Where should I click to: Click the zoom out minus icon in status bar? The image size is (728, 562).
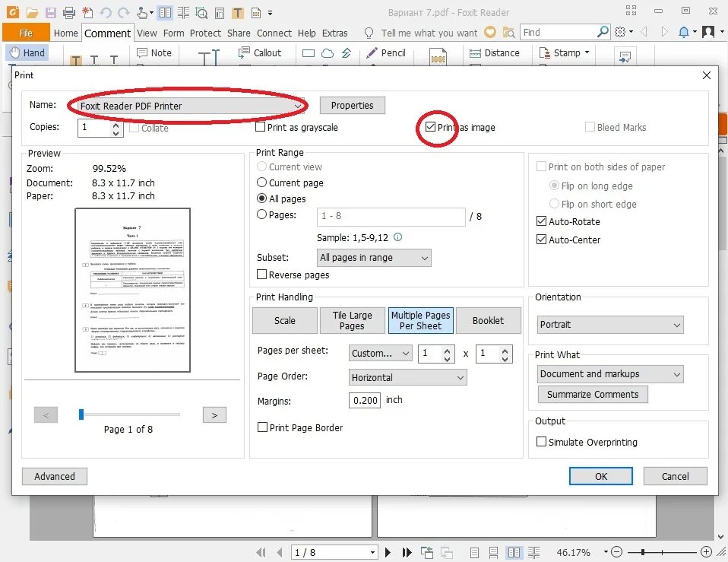click(616, 552)
